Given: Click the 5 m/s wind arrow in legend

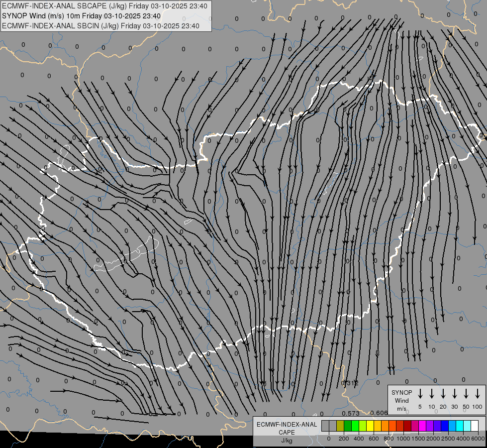Looking at the screenshot, I should pyautogui.click(x=420, y=394).
